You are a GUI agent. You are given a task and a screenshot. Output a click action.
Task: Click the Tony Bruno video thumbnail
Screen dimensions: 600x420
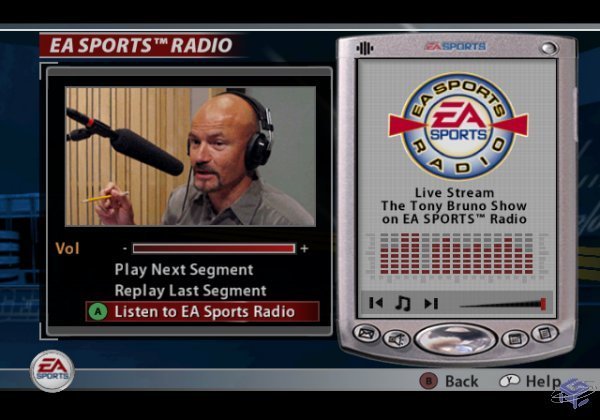[x=190, y=156]
